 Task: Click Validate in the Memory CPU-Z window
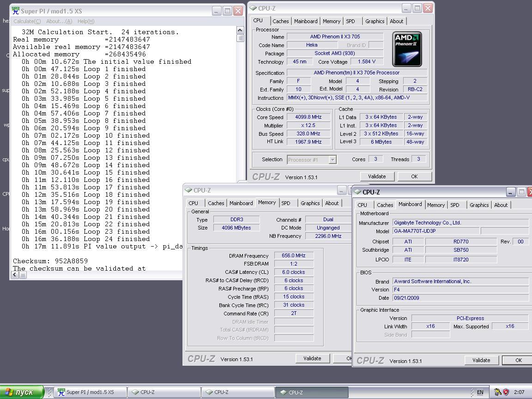click(x=312, y=358)
